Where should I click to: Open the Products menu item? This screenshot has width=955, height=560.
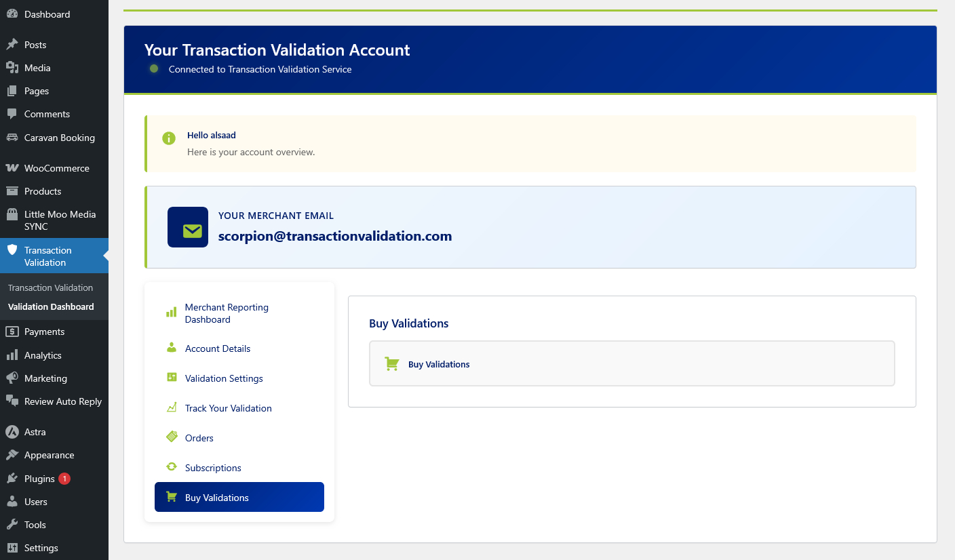click(x=54, y=191)
